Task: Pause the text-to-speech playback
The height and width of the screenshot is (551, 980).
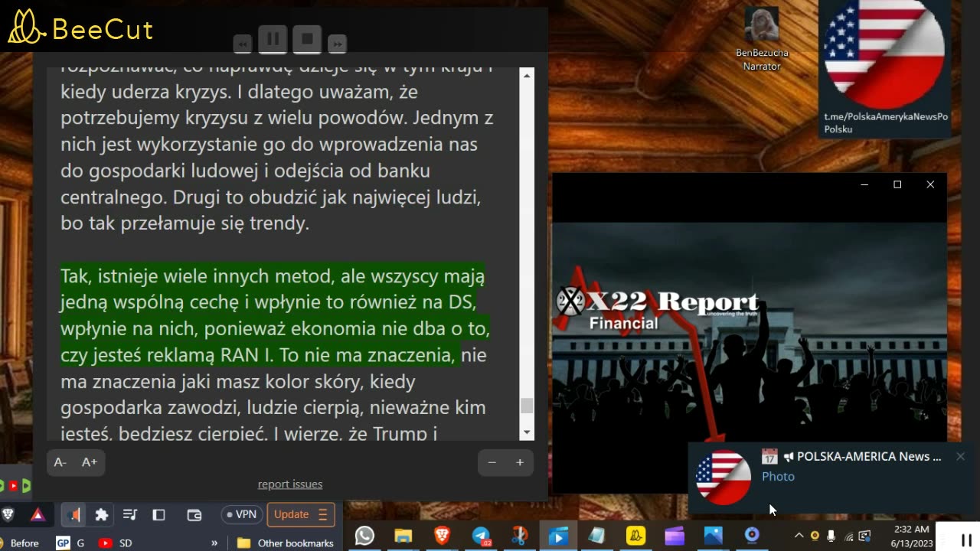Action: 273,39
